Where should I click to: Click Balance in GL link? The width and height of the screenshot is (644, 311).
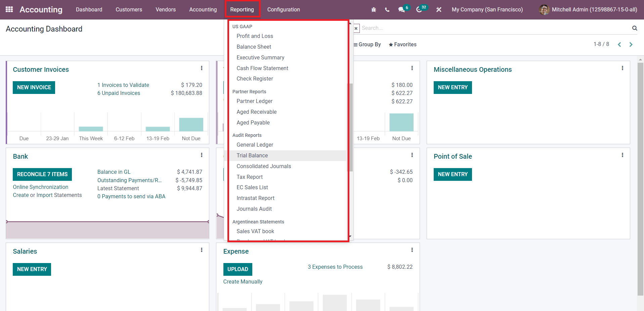tap(114, 172)
